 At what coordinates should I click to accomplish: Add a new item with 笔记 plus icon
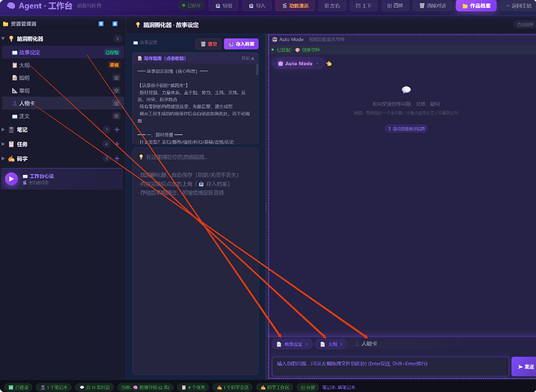pos(117,129)
